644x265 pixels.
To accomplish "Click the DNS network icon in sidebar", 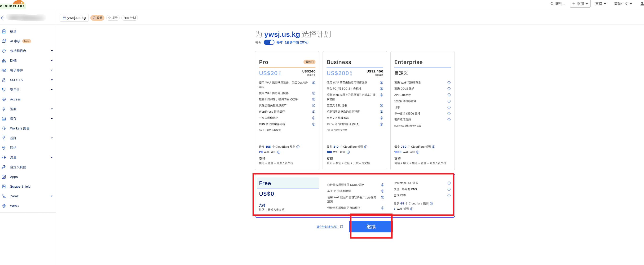I will [4, 61].
